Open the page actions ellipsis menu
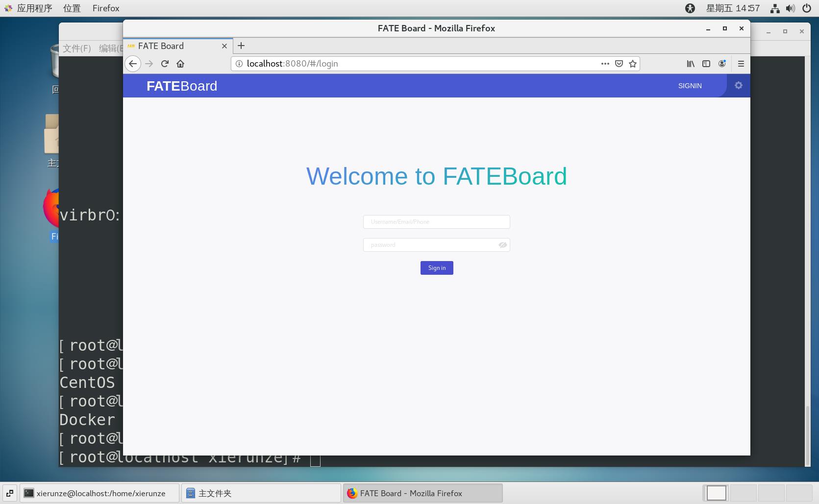 click(605, 64)
